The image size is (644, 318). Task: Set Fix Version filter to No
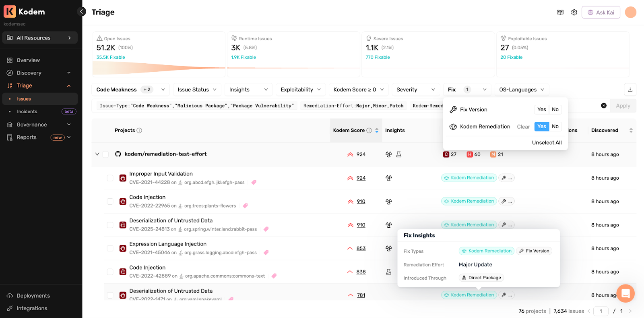click(x=555, y=110)
